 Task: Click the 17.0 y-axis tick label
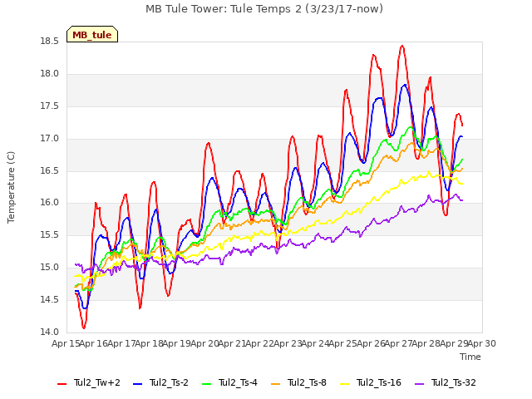50,139
